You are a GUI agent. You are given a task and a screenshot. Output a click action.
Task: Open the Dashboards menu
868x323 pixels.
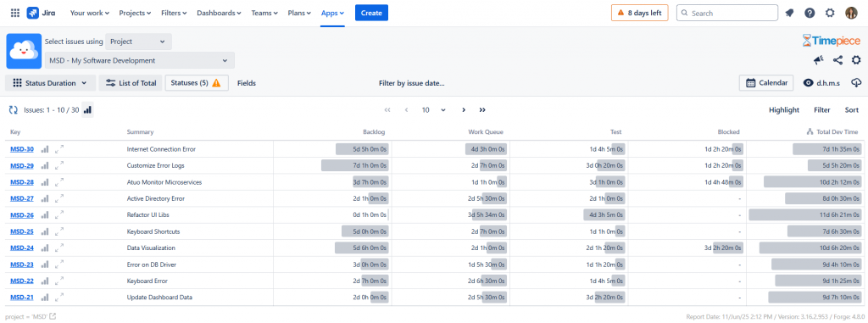(220, 13)
